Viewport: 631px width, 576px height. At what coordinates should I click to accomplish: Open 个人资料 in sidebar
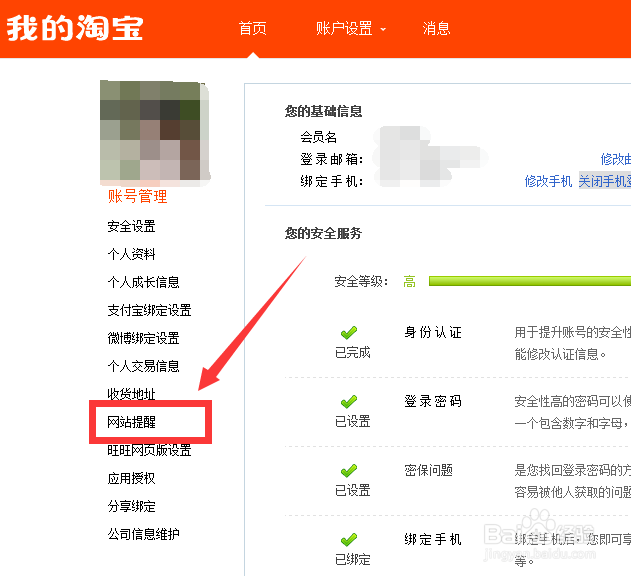(x=131, y=254)
